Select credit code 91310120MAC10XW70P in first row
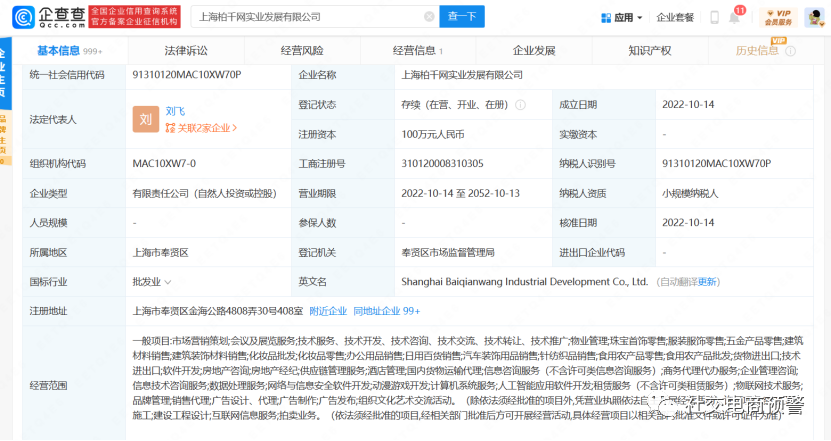Image resolution: width=831 pixels, height=441 pixels. pyautogui.click(x=187, y=75)
